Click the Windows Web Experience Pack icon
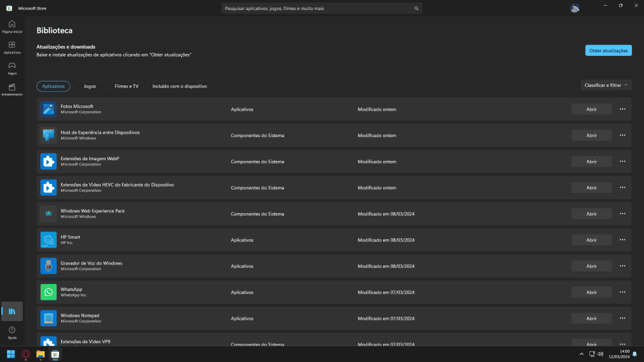The width and height of the screenshot is (644, 362). coord(48,214)
